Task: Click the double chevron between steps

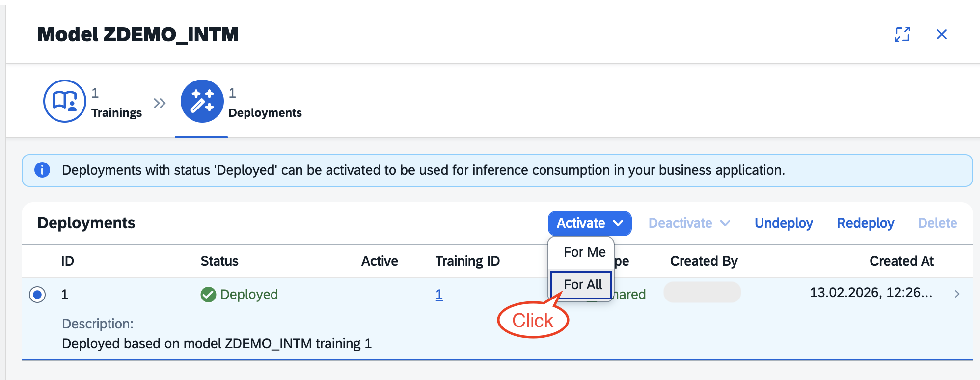Action: click(x=160, y=103)
